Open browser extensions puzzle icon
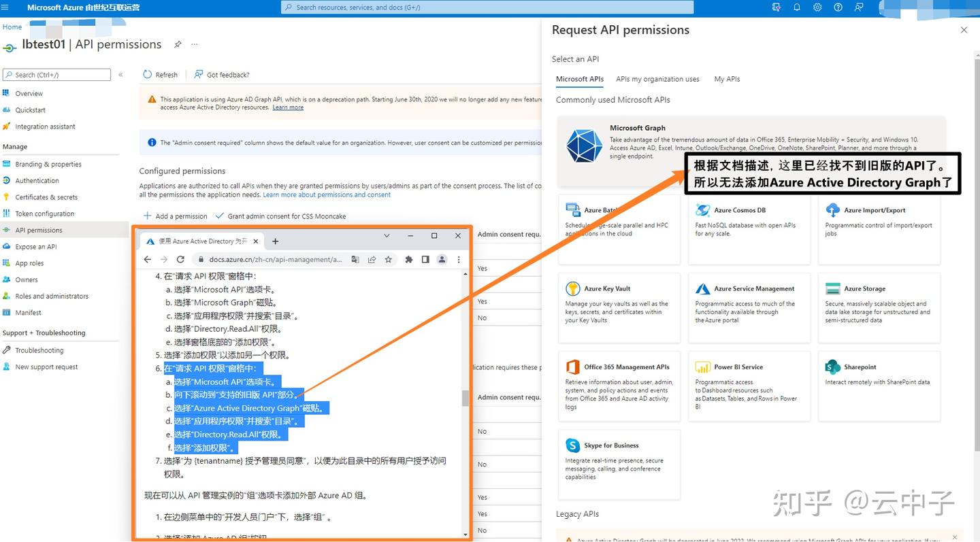Screen dimensions: 980x542 tap(408, 259)
